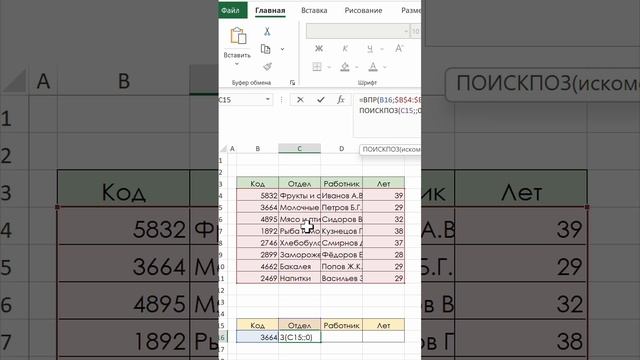Screen dimensions: 640x360
Task: Select the Хлебобул… cell
Action: click(299, 243)
